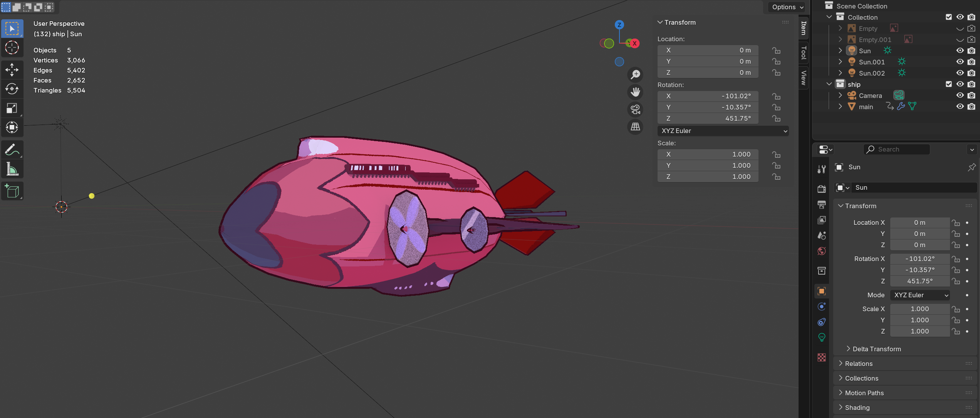Hide Sun.002 in viewport
Screen dimensions: 980x418
[x=960, y=73]
